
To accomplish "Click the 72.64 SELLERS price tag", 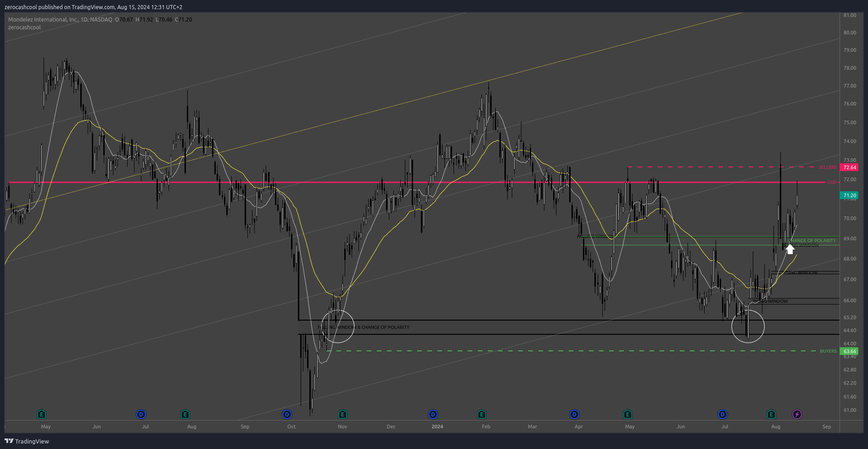I will pos(850,167).
